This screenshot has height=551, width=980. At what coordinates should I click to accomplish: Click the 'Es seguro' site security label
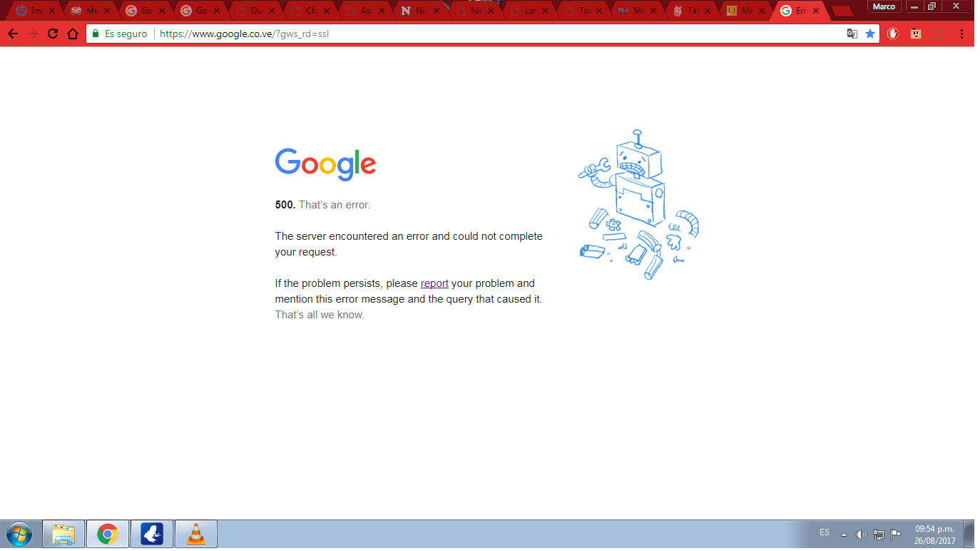point(126,34)
